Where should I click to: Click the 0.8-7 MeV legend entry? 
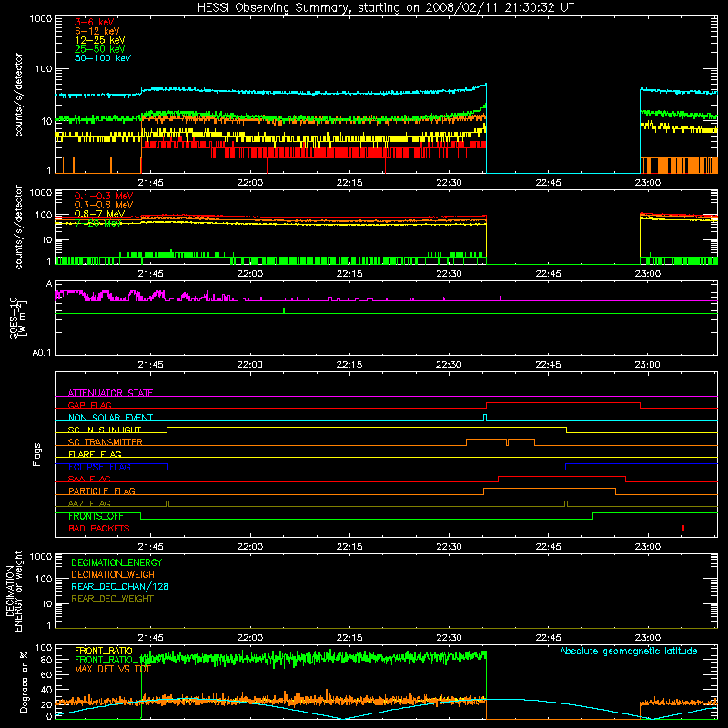tap(99, 214)
